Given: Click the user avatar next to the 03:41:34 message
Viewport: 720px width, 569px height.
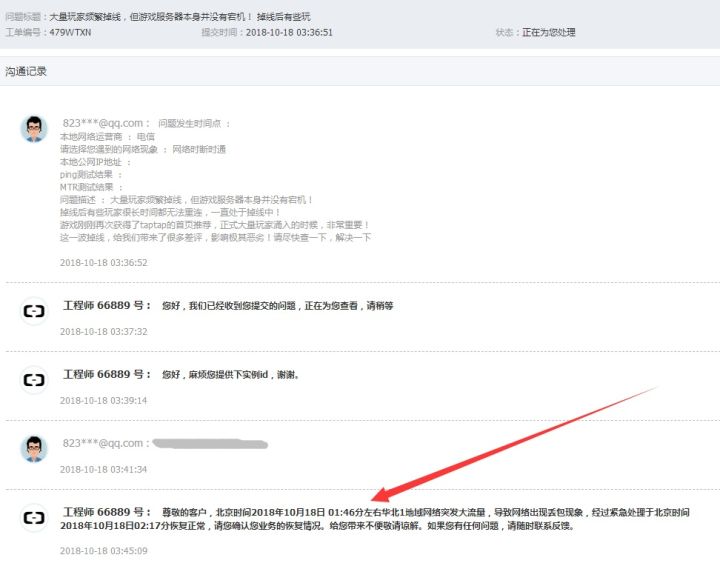Looking at the screenshot, I should click(34, 449).
